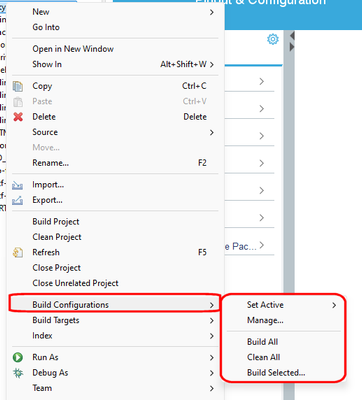Click the red Delete X icon
Screen dimensions: 362x400
[x=18, y=117]
